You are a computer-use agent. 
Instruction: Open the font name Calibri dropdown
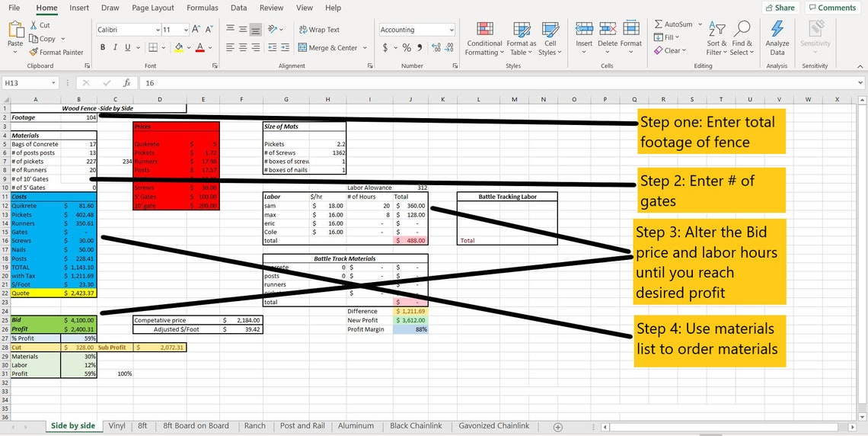158,30
